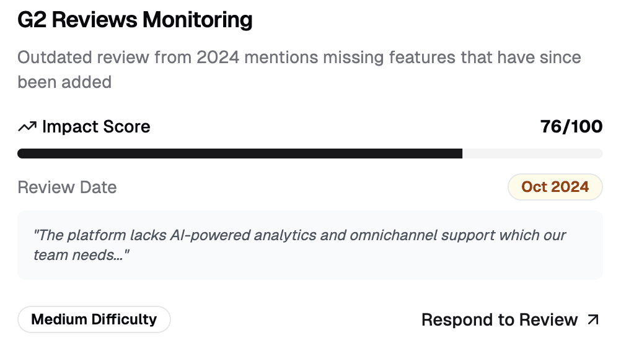Select the Medium Difficulty badge
The width and height of the screenshot is (621, 364).
[94, 319]
